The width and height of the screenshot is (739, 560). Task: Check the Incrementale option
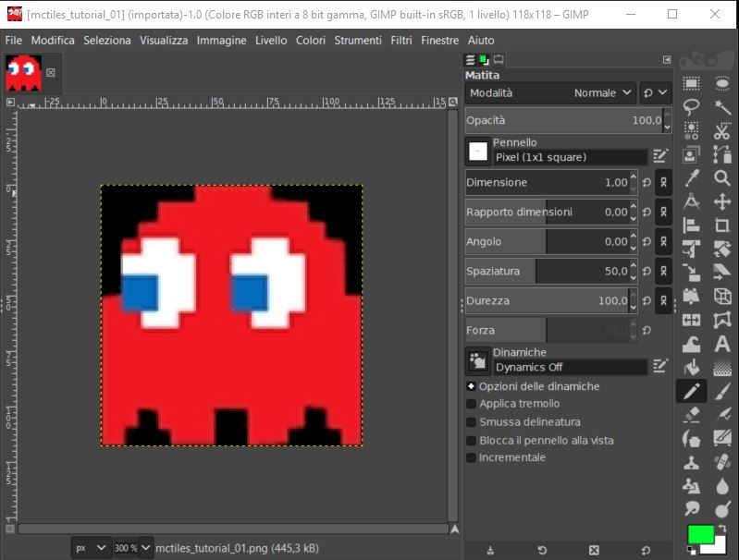coord(472,457)
